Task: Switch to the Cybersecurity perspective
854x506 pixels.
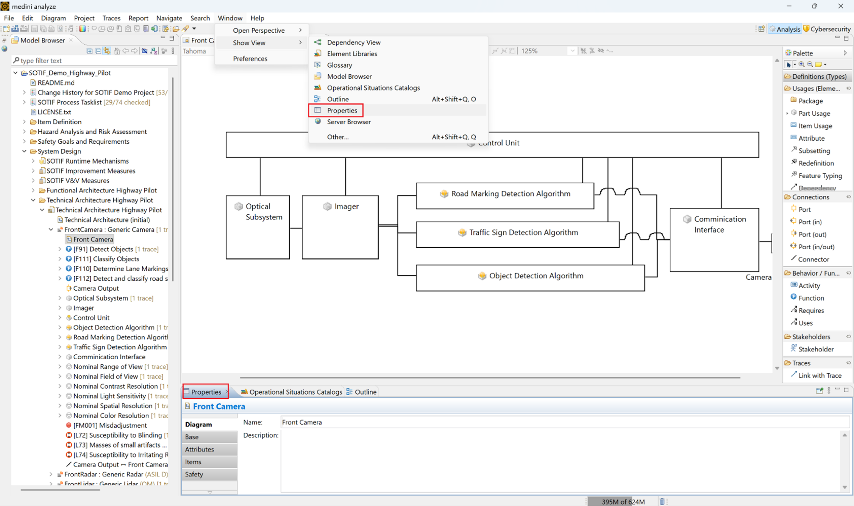Action: coord(827,29)
